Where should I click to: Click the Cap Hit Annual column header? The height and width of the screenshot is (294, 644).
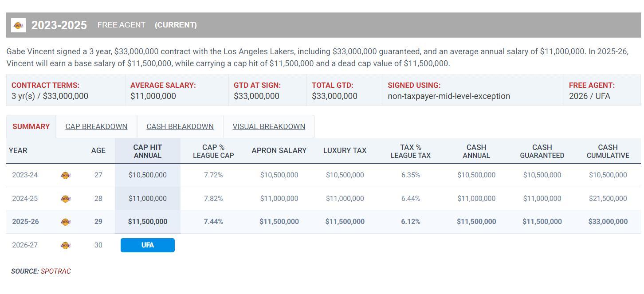(148, 151)
